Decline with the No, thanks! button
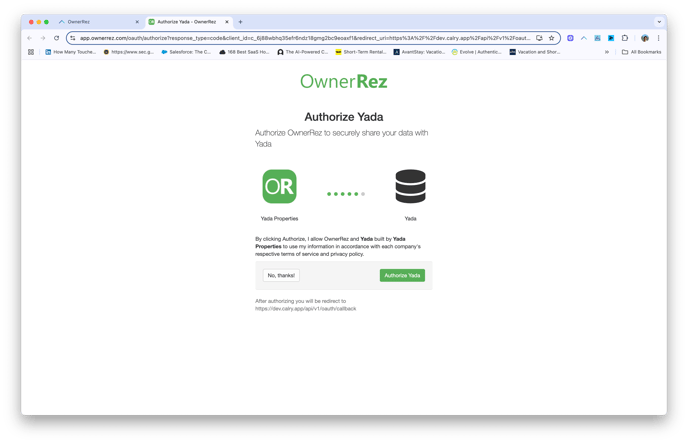This screenshot has width=688, height=443. 281,275
